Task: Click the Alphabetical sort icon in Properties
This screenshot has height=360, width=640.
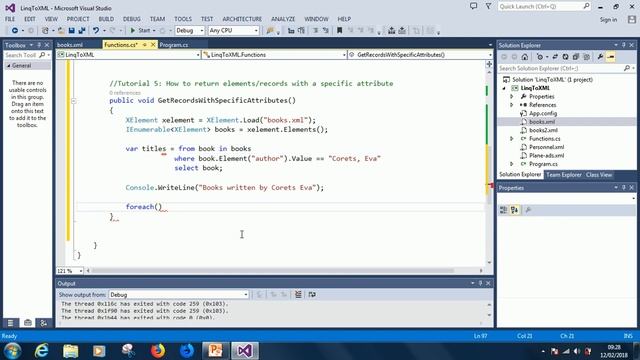Action: [514, 210]
